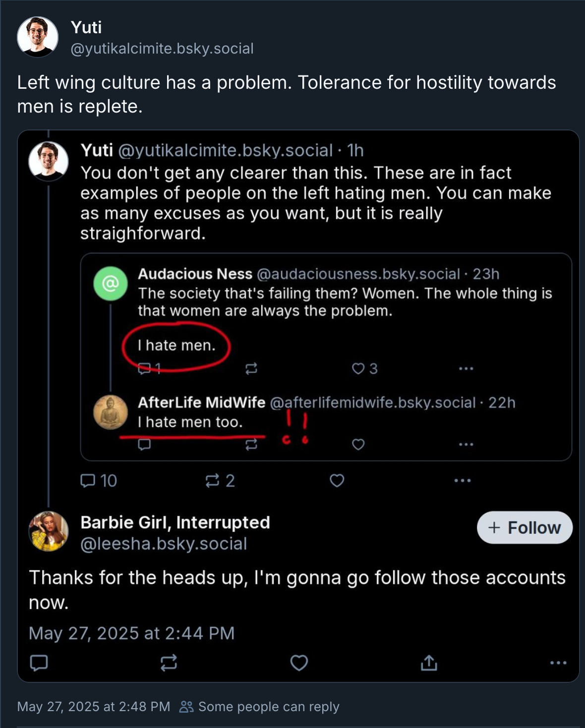Open more options on Yuti's quoted post

point(463,481)
